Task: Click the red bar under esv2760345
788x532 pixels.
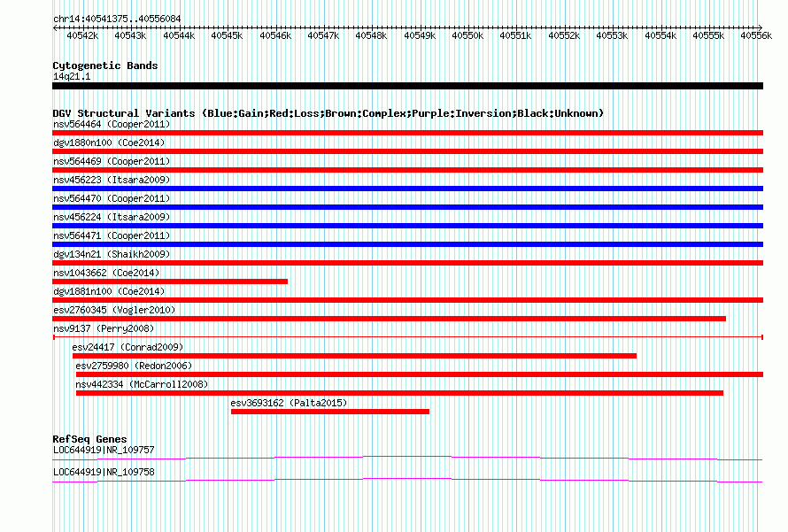Action: [x=389, y=319]
